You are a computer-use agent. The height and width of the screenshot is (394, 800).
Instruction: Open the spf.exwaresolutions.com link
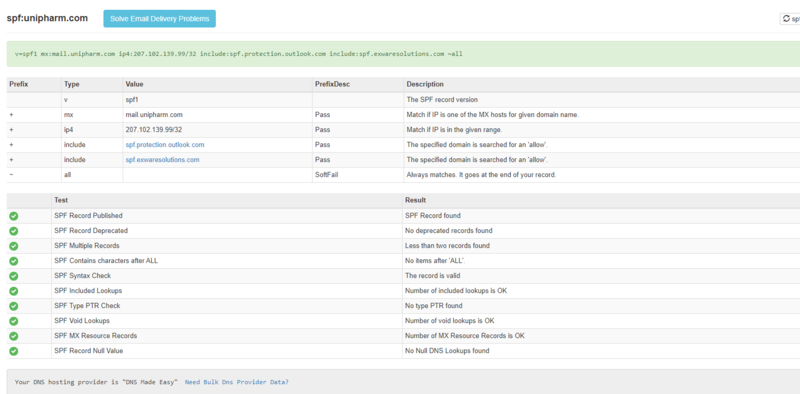click(x=162, y=160)
